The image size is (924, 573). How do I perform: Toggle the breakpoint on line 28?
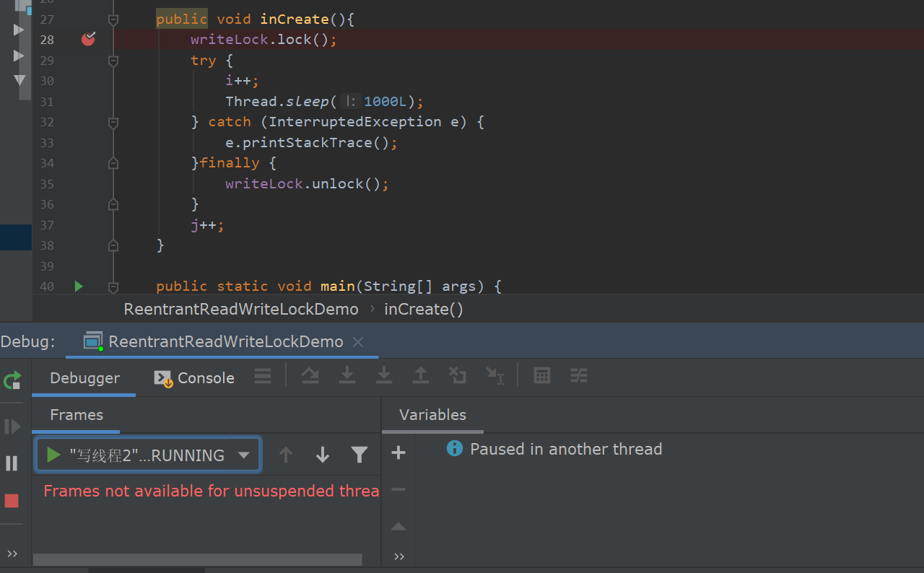point(88,39)
